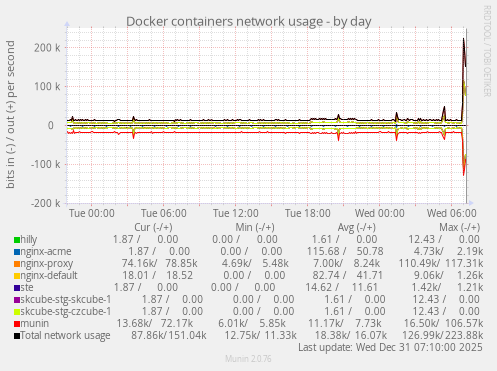Screen dimensions: 497x371
Task: Click the 100 k y-axis label
Action: coord(47,87)
